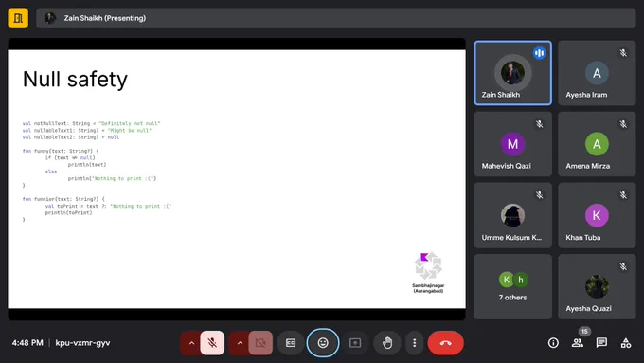Click the Null safety slide title

pos(75,79)
